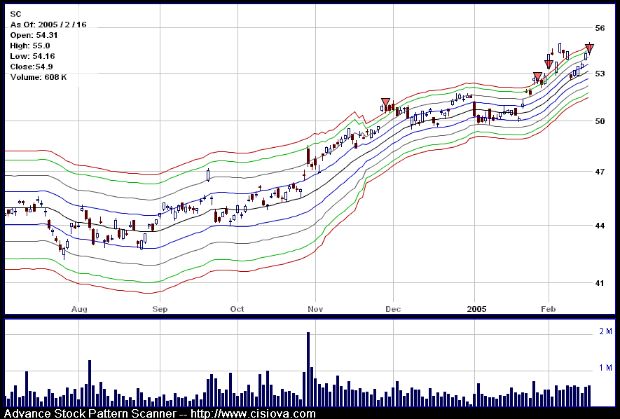Click the 'Dec' date axis label
Image resolution: width=620 pixels, height=419 pixels.
394,309
